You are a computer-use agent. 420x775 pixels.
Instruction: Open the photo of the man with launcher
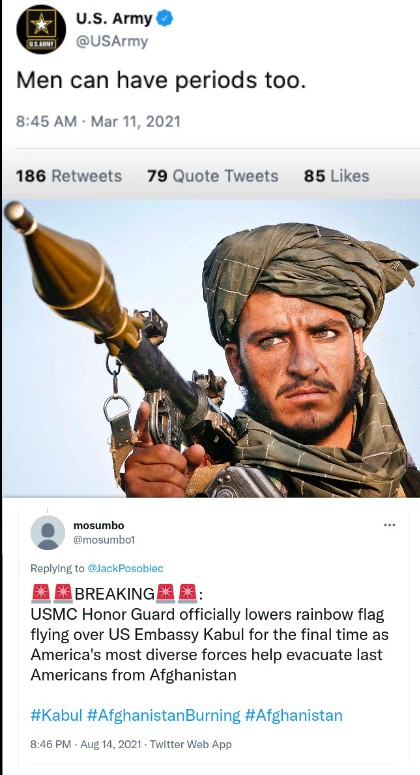coord(211,348)
